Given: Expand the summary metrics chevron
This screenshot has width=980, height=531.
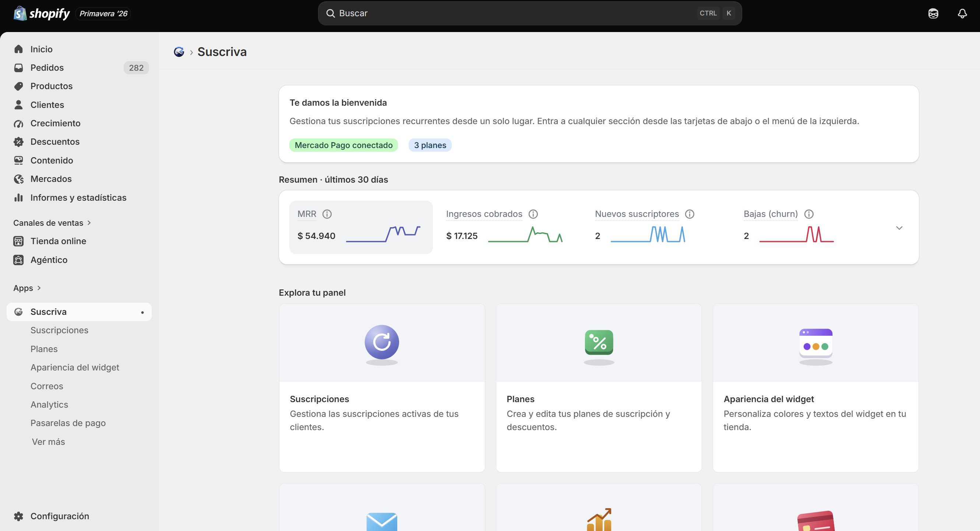Looking at the screenshot, I should (x=899, y=228).
